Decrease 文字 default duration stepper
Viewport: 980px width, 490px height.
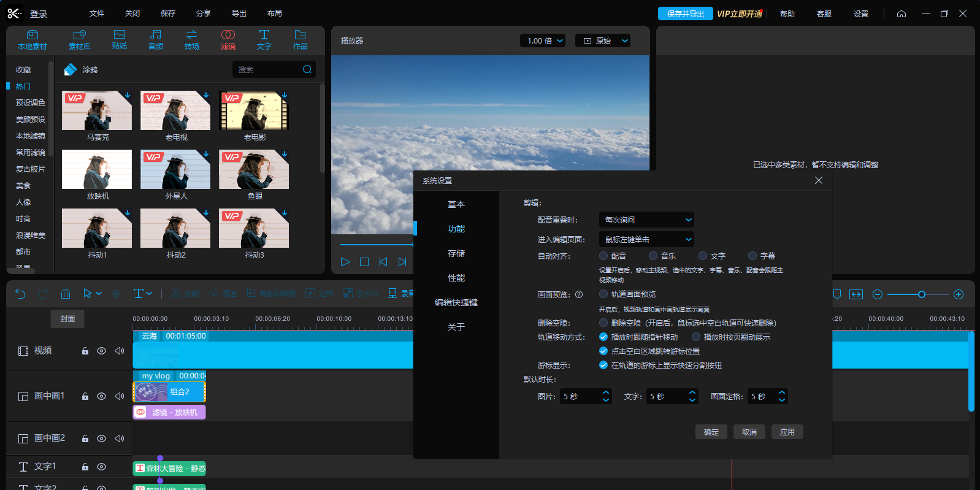(x=692, y=400)
